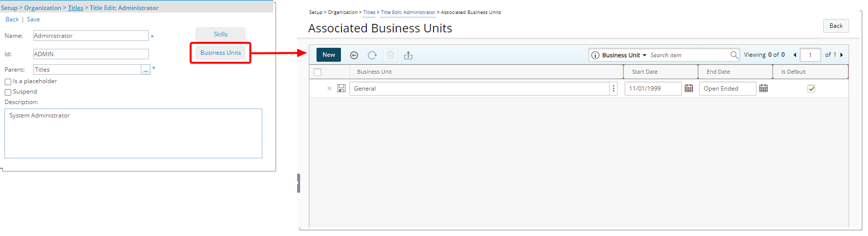This screenshot has height=236, width=868.
Task: Expand the Business Unit search filter dropdown
Action: 645,55
